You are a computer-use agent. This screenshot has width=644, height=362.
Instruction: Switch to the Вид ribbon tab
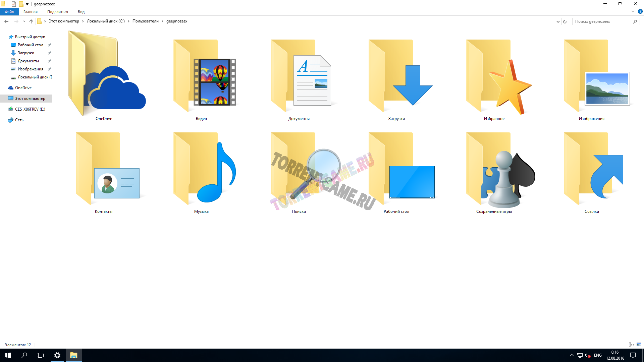(81, 12)
